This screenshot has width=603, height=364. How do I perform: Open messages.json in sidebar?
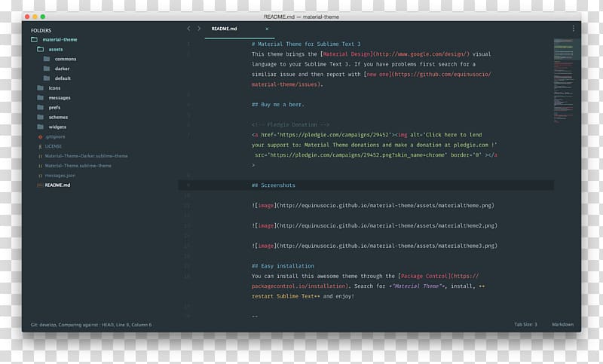[60, 176]
